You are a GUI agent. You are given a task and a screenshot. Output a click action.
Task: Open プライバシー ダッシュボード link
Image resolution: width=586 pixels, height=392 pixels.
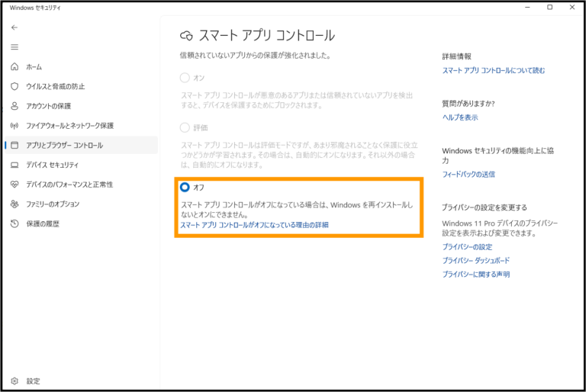476,261
